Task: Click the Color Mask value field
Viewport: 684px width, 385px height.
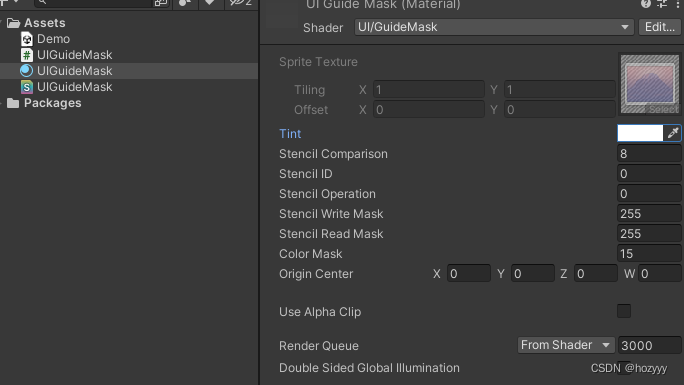Action: click(649, 254)
